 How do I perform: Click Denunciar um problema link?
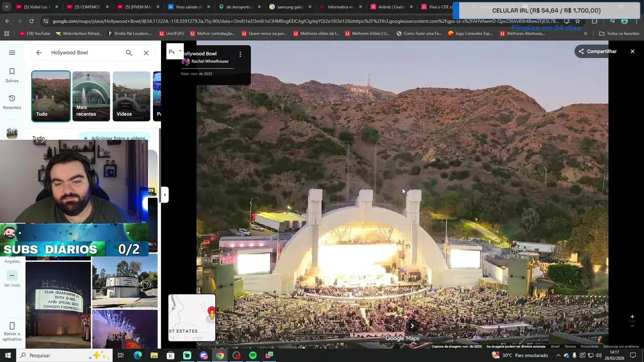click(x=621, y=346)
